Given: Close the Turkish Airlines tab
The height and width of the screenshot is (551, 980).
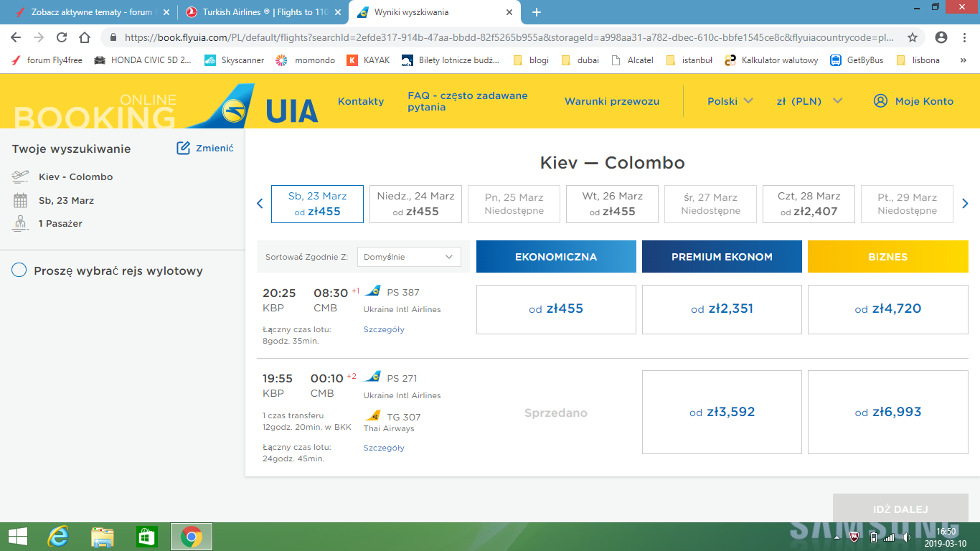Looking at the screenshot, I should [x=338, y=12].
